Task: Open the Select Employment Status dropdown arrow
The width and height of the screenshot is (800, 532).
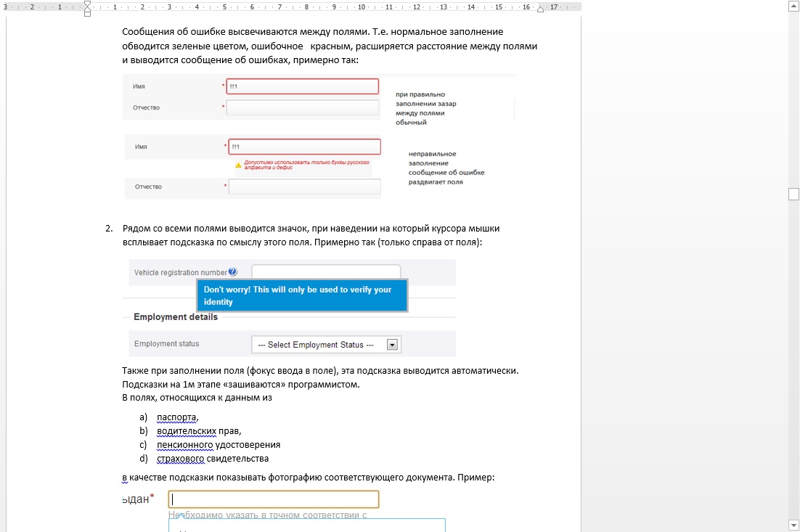Action: (x=392, y=345)
